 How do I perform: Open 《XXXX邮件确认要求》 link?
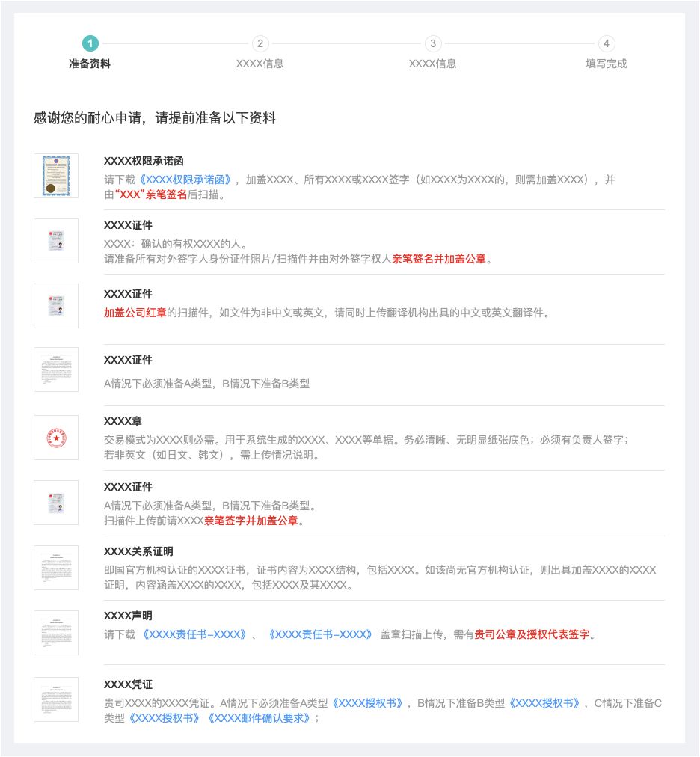pyautogui.click(x=259, y=718)
